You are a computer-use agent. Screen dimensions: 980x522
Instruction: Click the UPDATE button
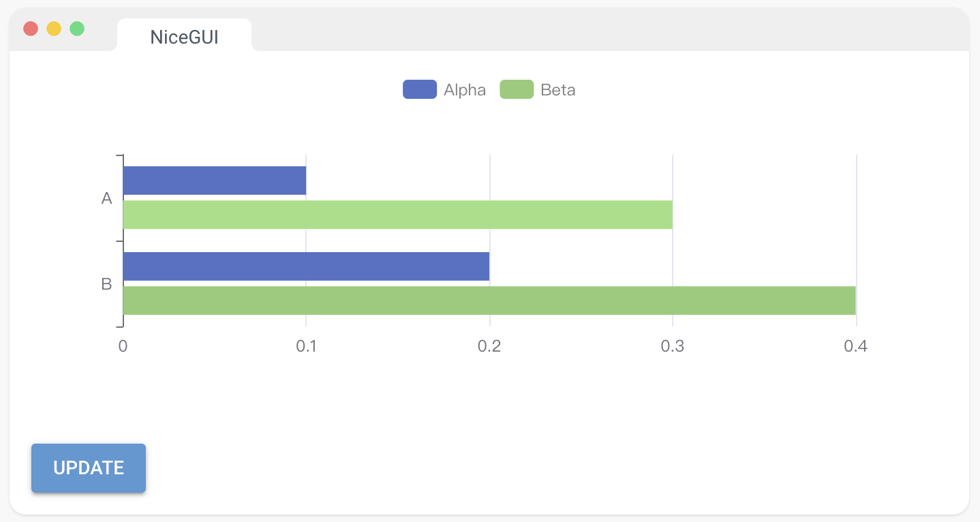pos(89,468)
